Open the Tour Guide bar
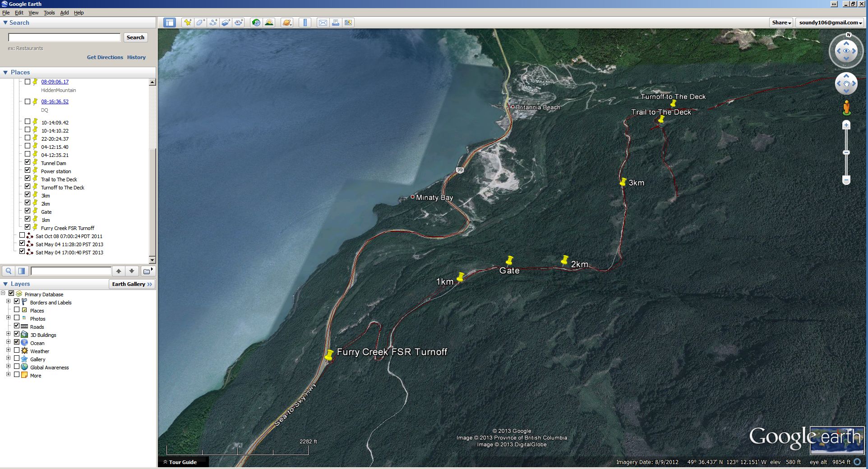Screen dimensions: 868x469 pos(183,462)
